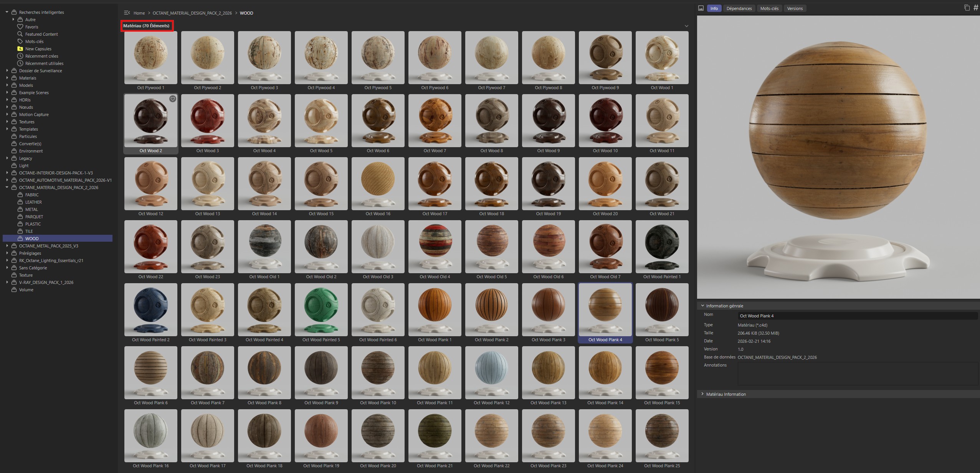Click the Nom field showing Oct Wood Plank 4
The image size is (980, 473).
[x=806, y=315]
